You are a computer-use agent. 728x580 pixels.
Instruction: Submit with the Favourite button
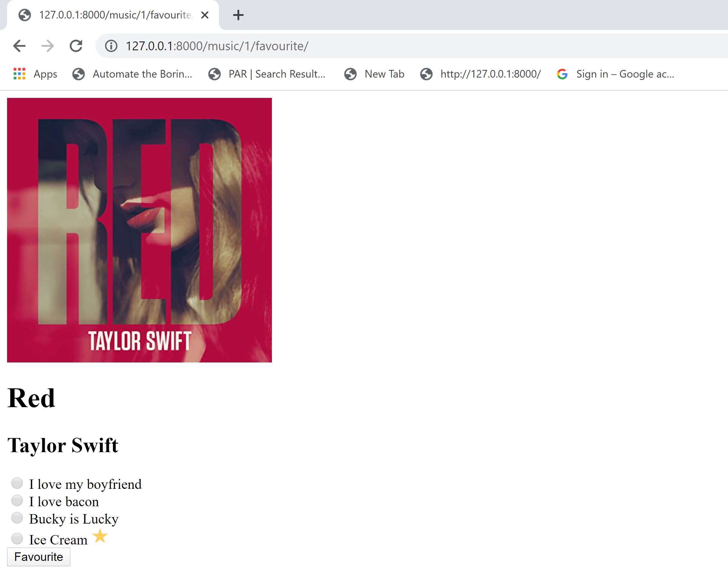[x=39, y=557]
